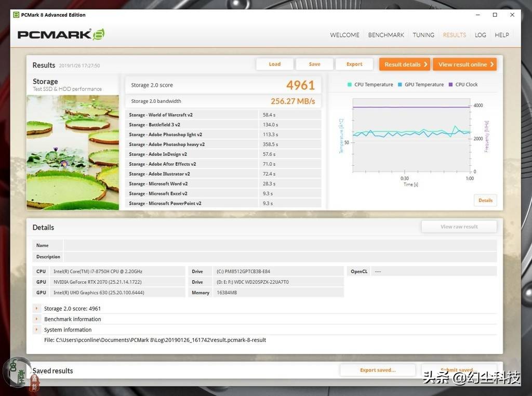Select Storage - Microsoft Excel v2 row
The width and height of the screenshot is (532, 396).
(223, 193)
